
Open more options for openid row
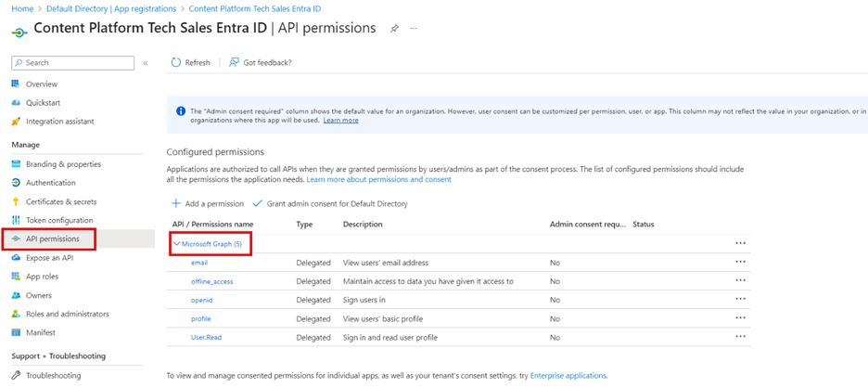[740, 300]
